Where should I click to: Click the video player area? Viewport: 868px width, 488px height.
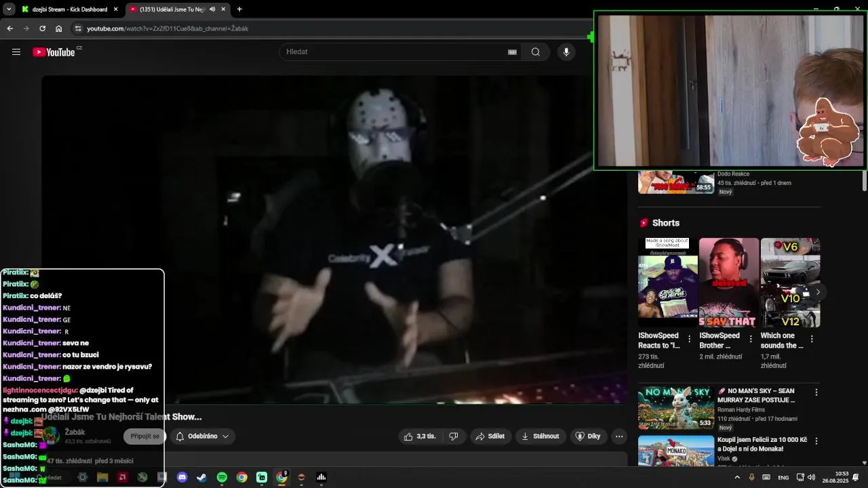[334, 239]
